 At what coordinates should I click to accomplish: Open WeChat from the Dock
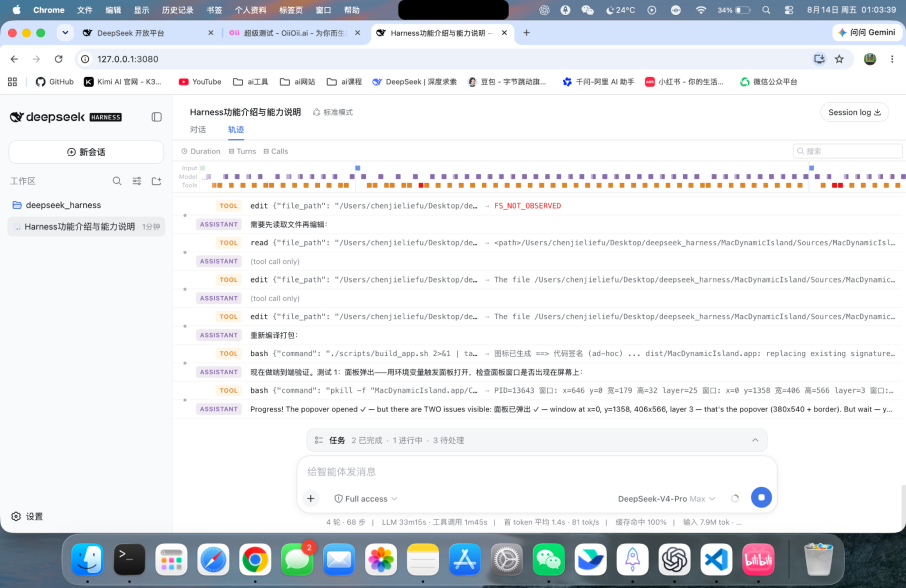pyautogui.click(x=548, y=559)
